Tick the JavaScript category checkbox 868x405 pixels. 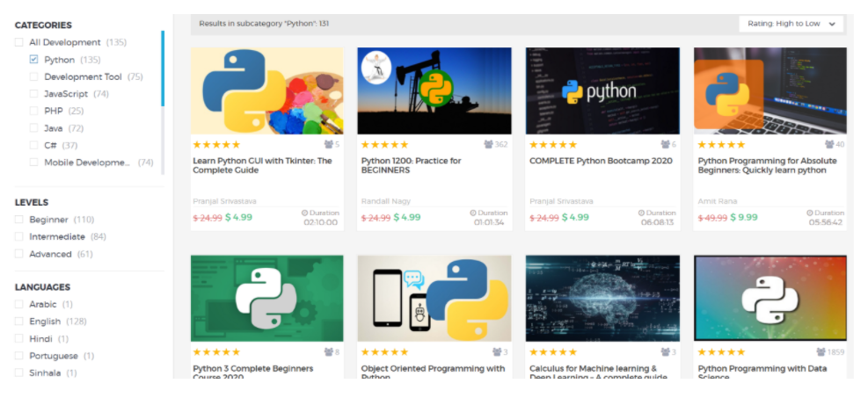tap(34, 94)
